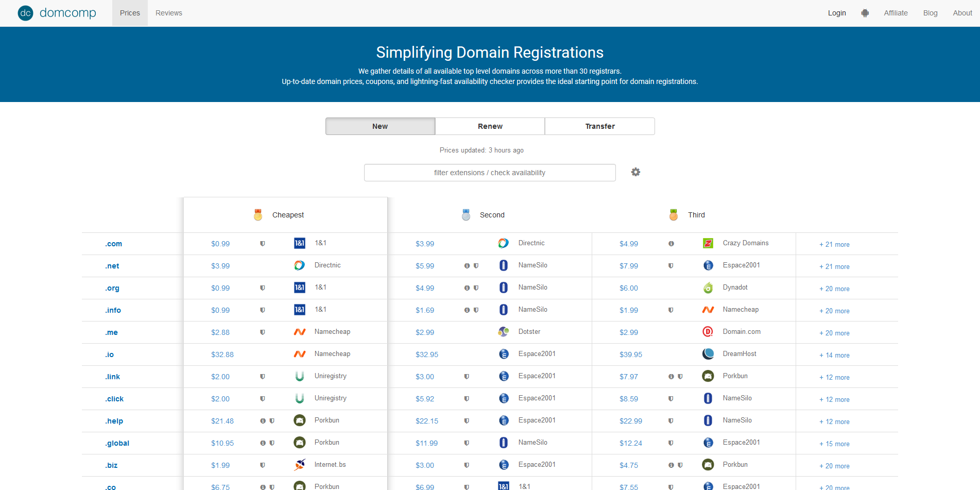This screenshot has height=490, width=980.
Task: Click NameSilo logo in the .net row
Action: coord(504,265)
